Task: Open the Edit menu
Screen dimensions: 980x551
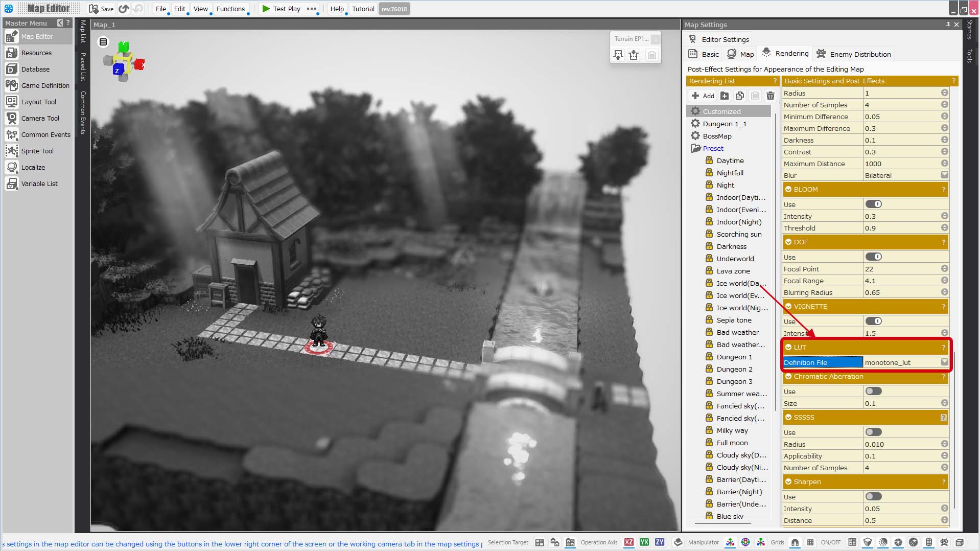Action: click(179, 9)
